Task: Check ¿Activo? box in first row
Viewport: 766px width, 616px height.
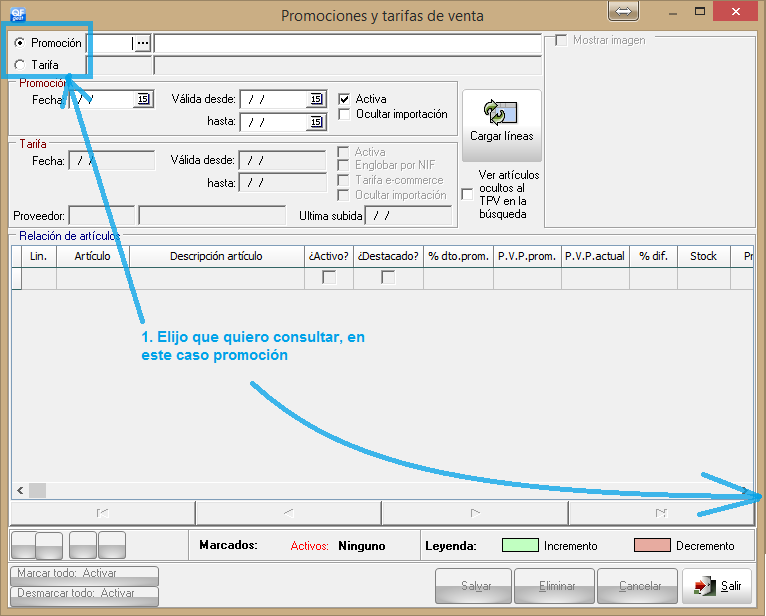Action: click(329, 277)
